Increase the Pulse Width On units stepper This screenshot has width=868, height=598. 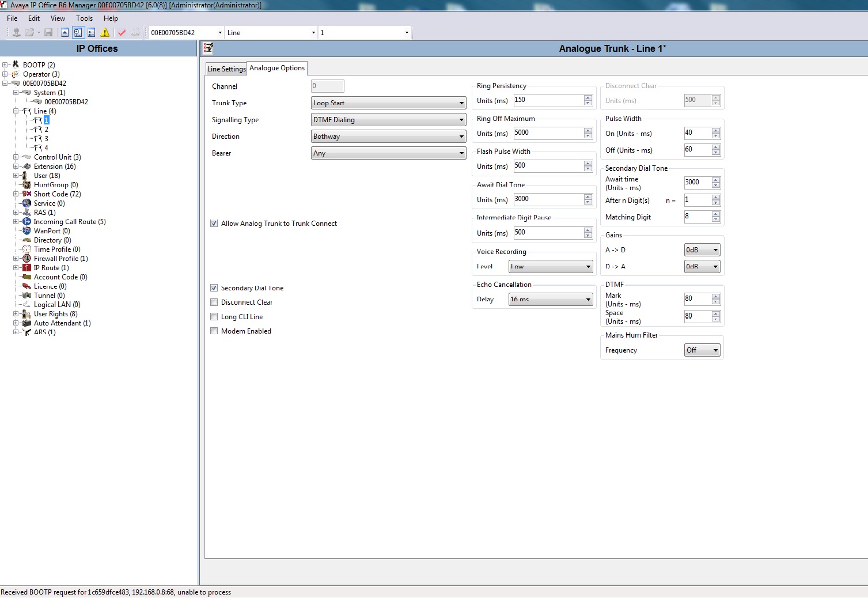tap(716, 130)
